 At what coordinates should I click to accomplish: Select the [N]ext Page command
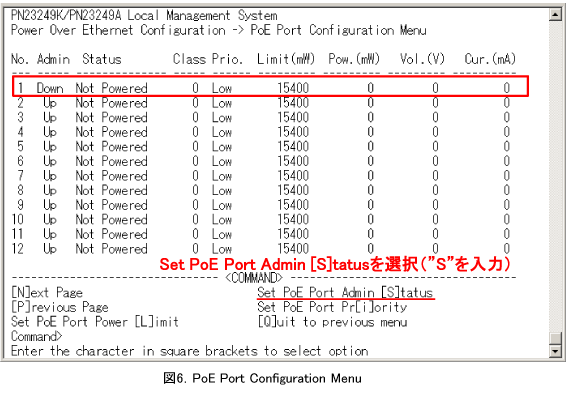[47, 292]
